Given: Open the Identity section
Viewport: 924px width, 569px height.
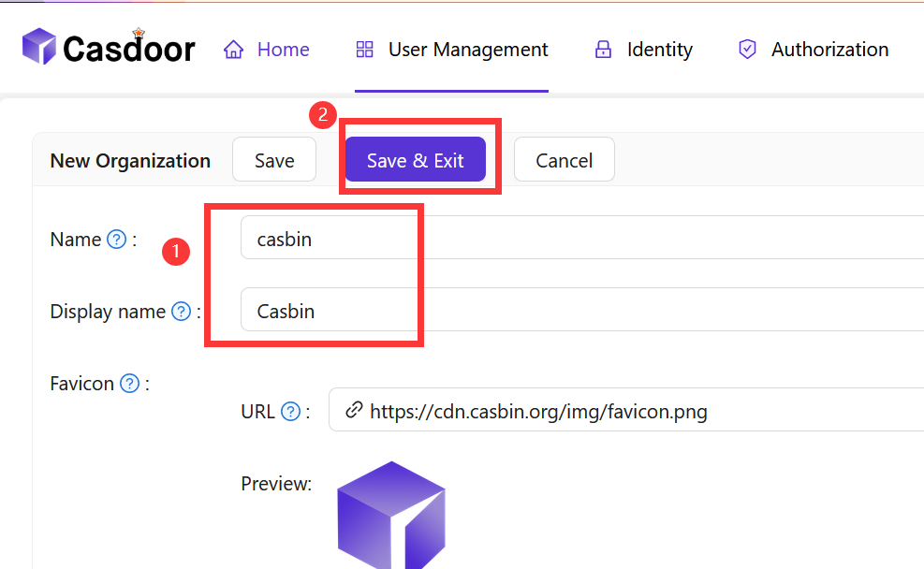Looking at the screenshot, I should tap(659, 49).
